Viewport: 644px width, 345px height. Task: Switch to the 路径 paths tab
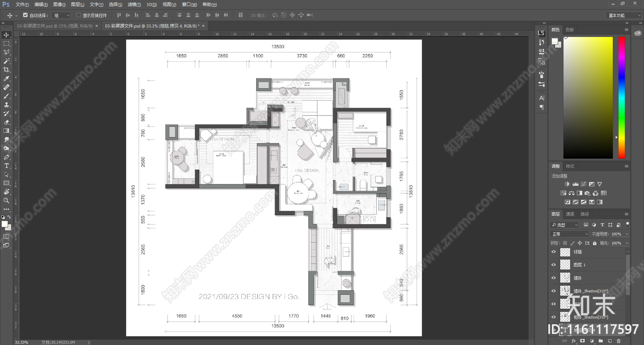[x=585, y=214]
